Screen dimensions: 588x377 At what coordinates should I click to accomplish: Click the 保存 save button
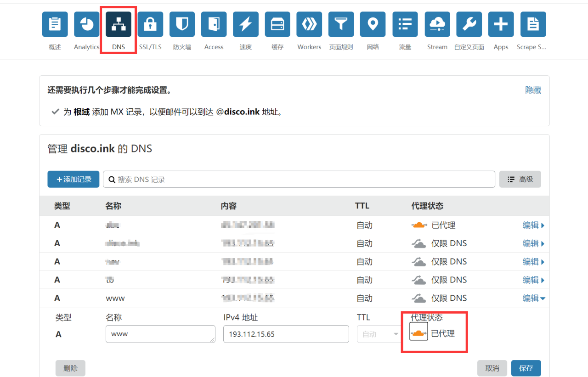click(526, 368)
